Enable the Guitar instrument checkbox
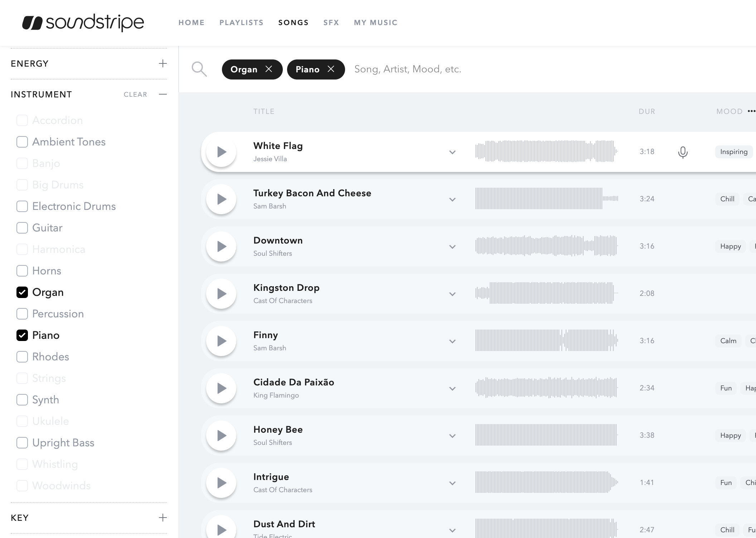This screenshot has height=538, width=756. point(22,228)
